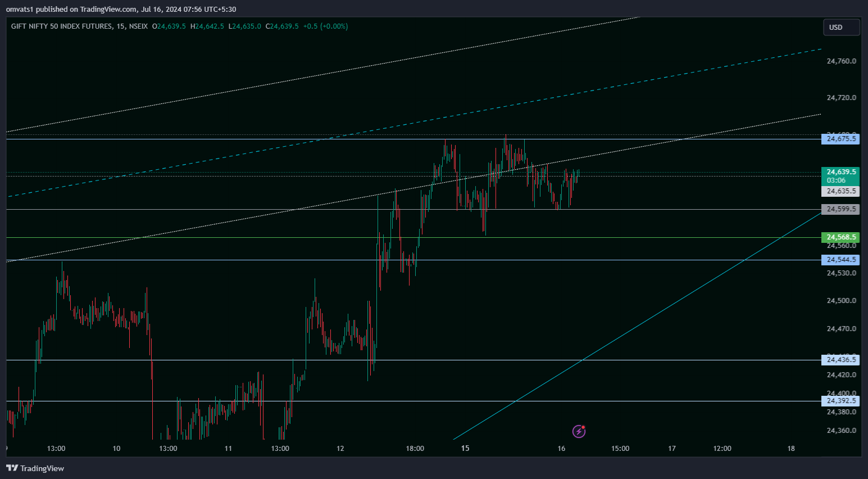This screenshot has width=868, height=479.
Task: Select the 24,675.5 price label
Action: pyautogui.click(x=840, y=139)
